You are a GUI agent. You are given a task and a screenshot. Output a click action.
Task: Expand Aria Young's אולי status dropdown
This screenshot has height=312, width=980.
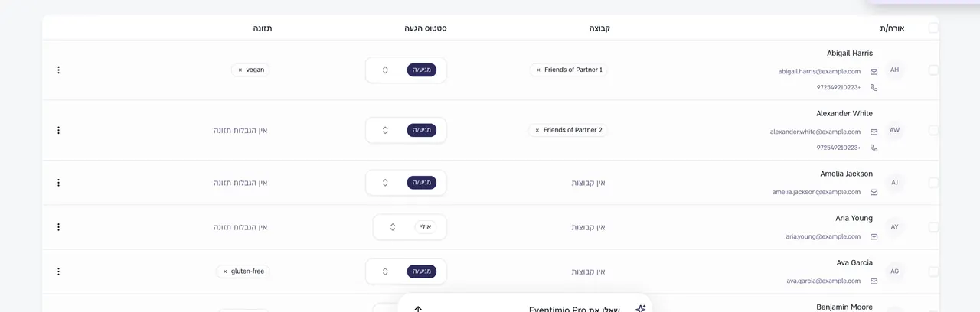(x=410, y=227)
